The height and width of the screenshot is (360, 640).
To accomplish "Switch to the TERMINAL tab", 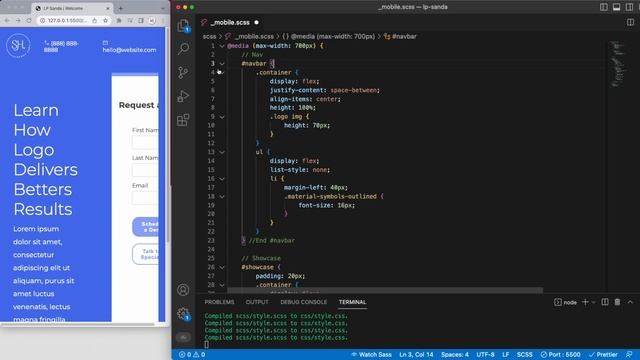I will 352,302.
